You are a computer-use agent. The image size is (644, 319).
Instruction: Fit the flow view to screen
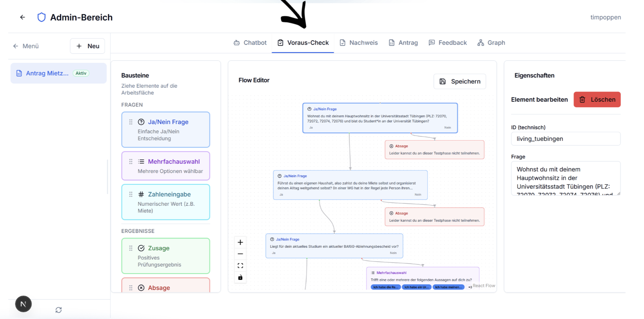click(x=240, y=265)
